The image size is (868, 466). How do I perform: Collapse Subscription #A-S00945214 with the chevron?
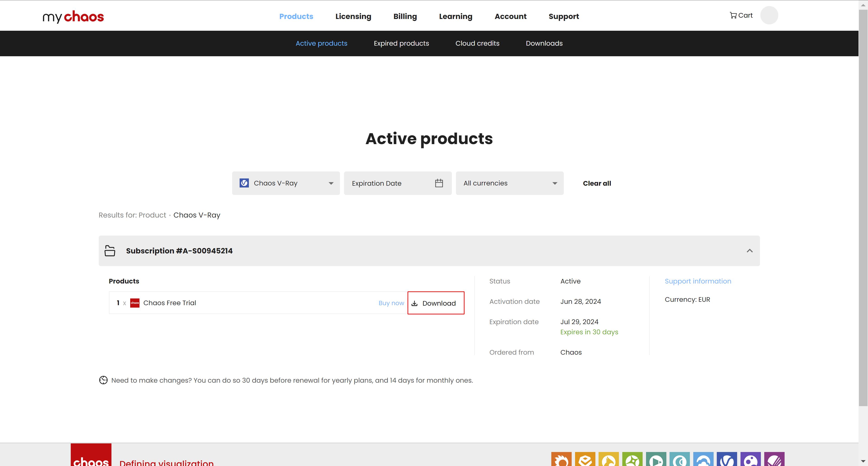[749, 251]
